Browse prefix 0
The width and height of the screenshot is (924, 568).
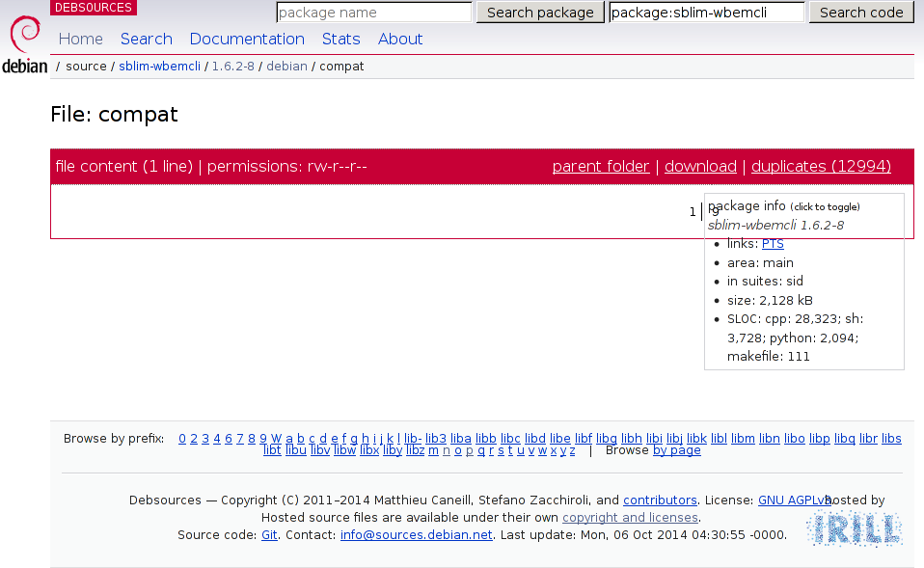182,439
